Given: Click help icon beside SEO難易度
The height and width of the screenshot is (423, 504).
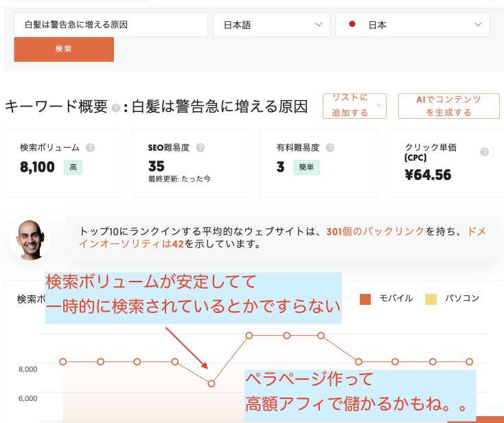Looking at the screenshot, I should pos(201,148).
